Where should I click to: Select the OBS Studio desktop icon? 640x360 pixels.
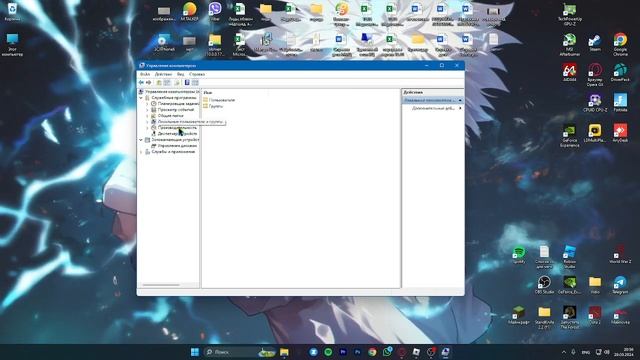(544, 285)
